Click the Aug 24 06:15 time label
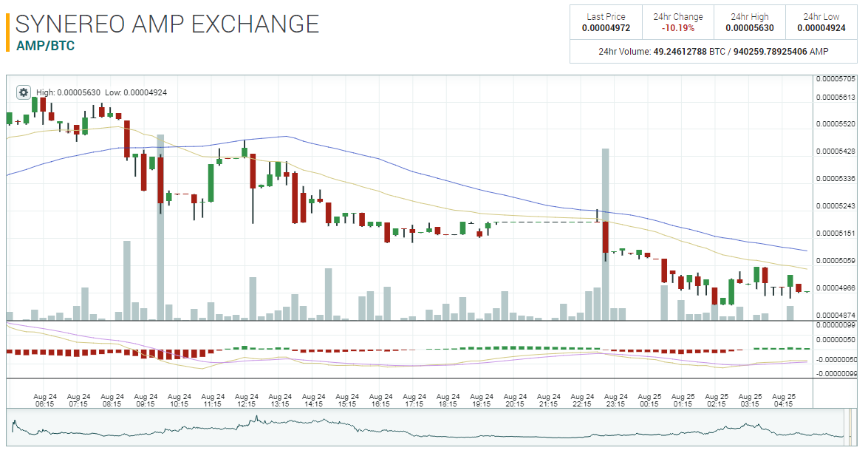This screenshot has height=456, width=868. pyautogui.click(x=45, y=400)
